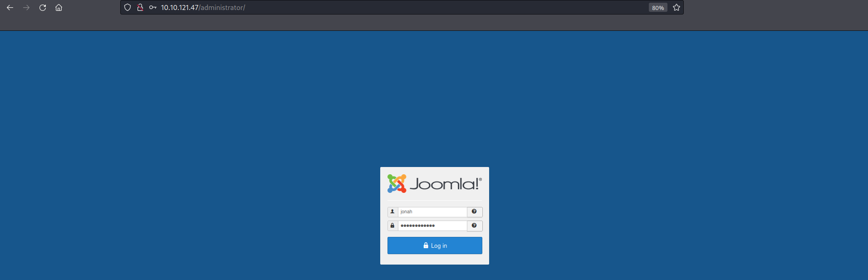This screenshot has height=280, width=868.
Task: Reload the current page
Action: (x=43, y=8)
